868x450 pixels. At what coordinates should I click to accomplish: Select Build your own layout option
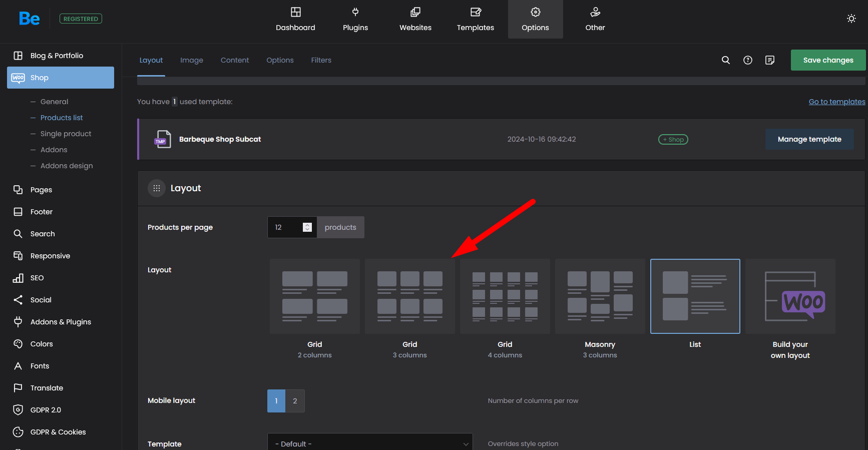click(x=790, y=296)
